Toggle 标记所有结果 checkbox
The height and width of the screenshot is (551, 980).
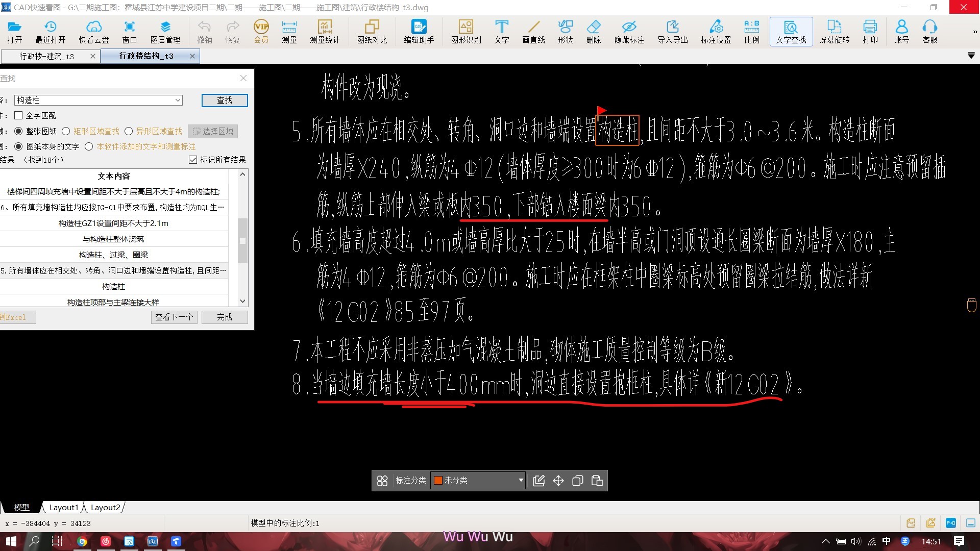tap(192, 160)
